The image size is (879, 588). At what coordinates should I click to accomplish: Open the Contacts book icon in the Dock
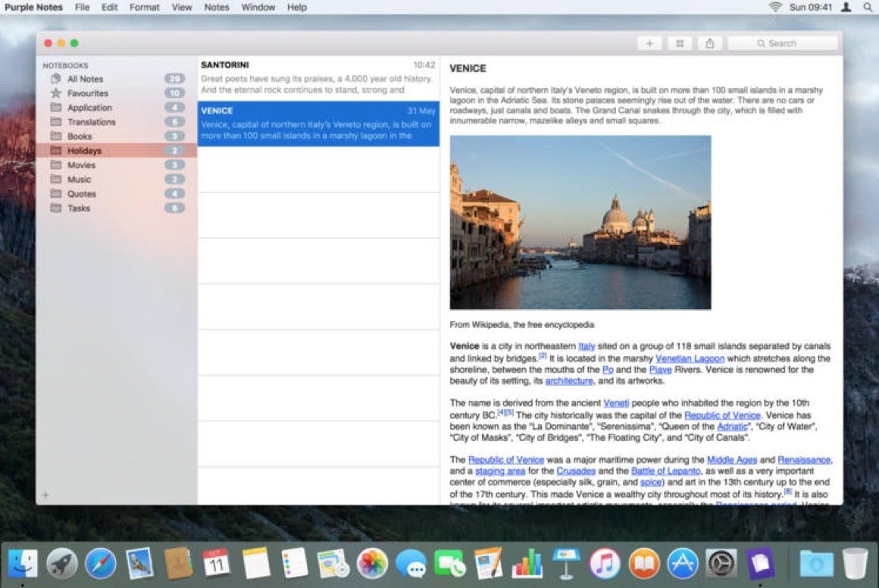click(178, 563)
